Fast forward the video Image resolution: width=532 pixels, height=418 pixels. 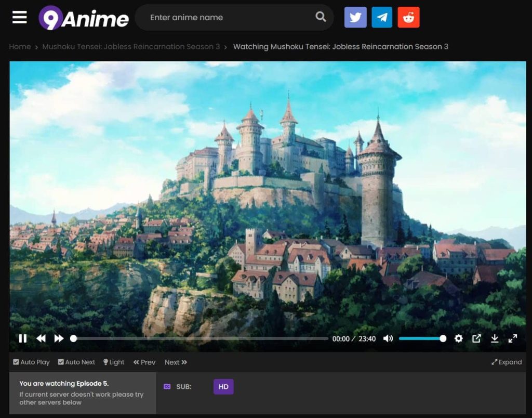[x=59, y=338]
